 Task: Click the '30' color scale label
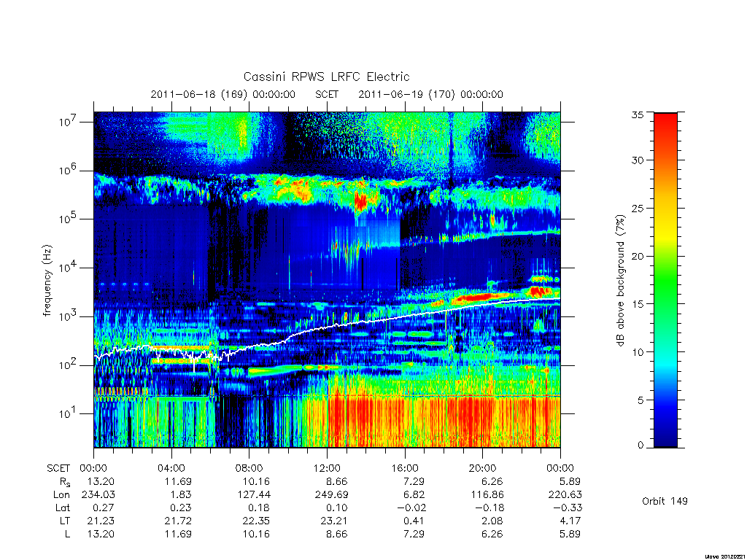637,160
